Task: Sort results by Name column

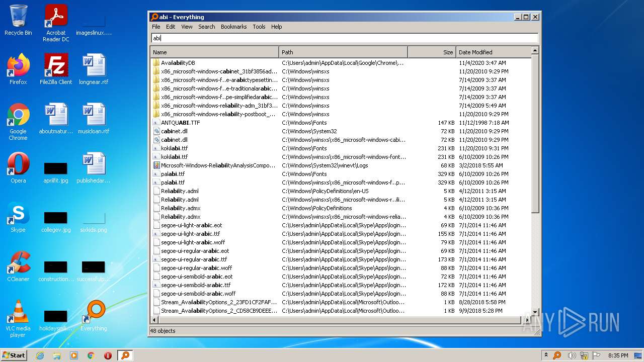Action: click(215, 52)
